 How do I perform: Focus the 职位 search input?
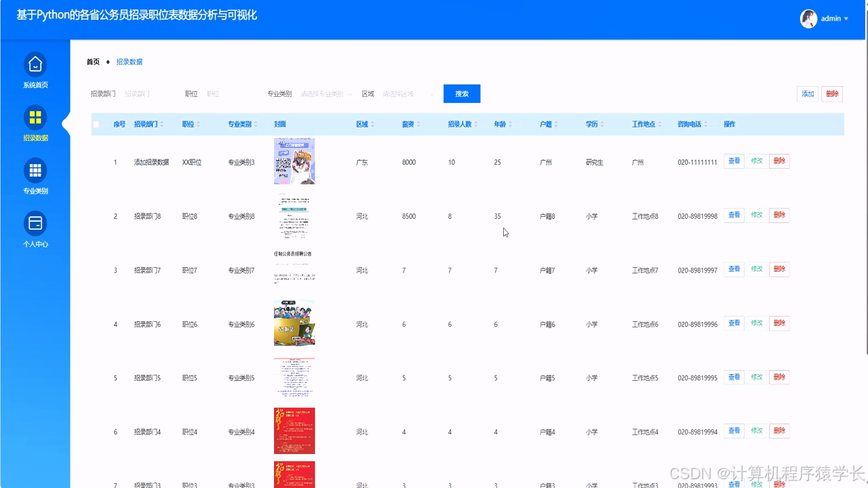(231, 94)
